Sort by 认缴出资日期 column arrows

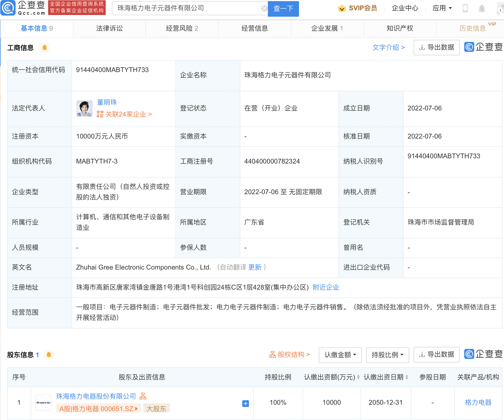click(x=407, y=377)
